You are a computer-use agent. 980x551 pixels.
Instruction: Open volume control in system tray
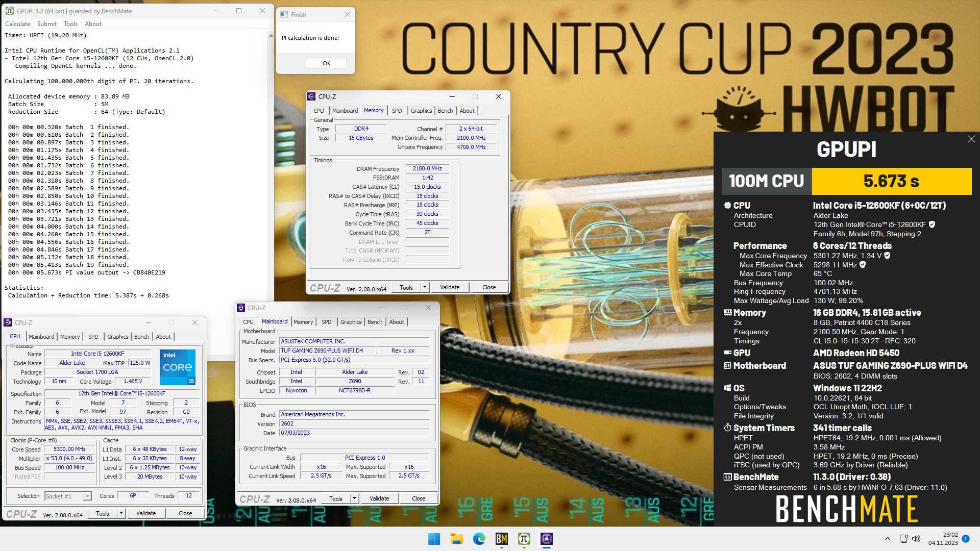coord(916,539)
